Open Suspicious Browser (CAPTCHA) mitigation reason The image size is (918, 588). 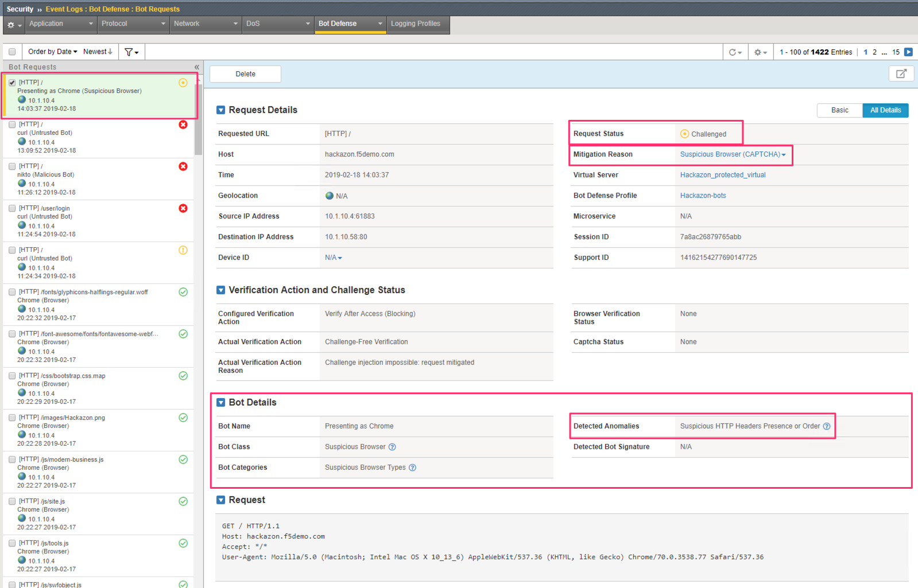(733, 154)
